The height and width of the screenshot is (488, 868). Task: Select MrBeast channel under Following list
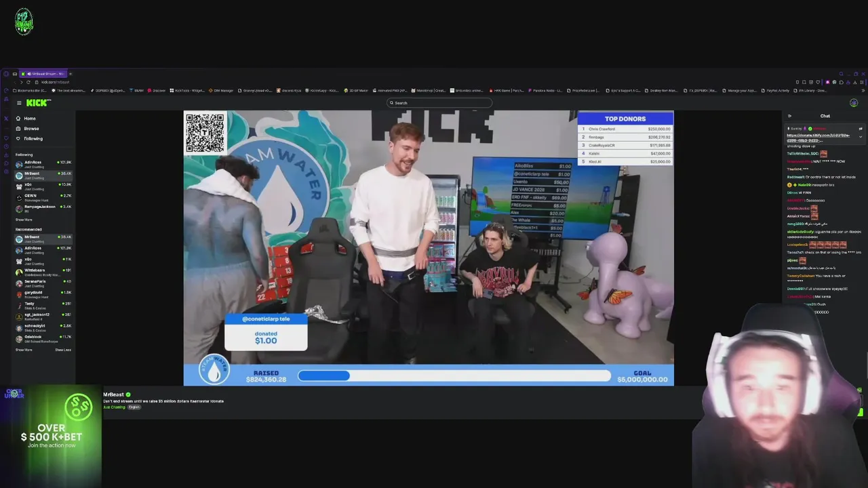coord(43,175)
